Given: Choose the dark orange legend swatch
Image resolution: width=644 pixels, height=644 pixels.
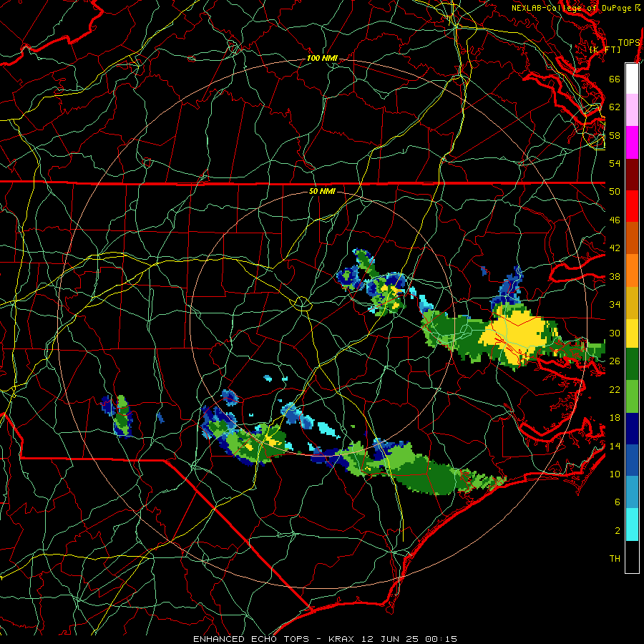Looking at the screenshot, I should coord(632,238).
